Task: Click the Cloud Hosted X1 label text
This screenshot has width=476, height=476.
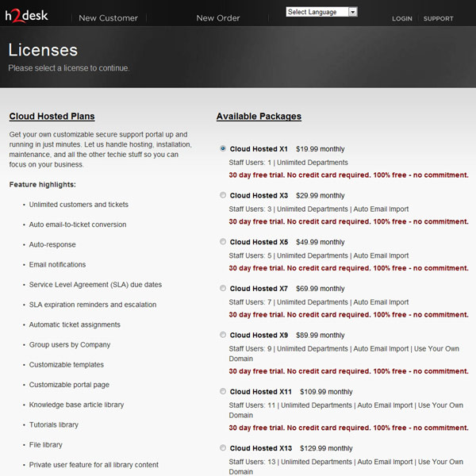Action: [x=259, y=149]
